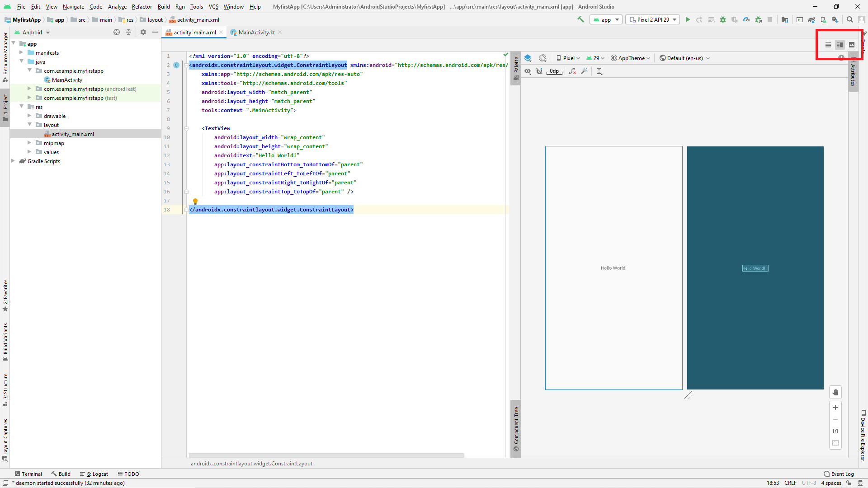Image resolution: width=868 pixels, height=488 pixels.
Task: Switch to the MainActivity.kt tab
Action: (256, 32)
